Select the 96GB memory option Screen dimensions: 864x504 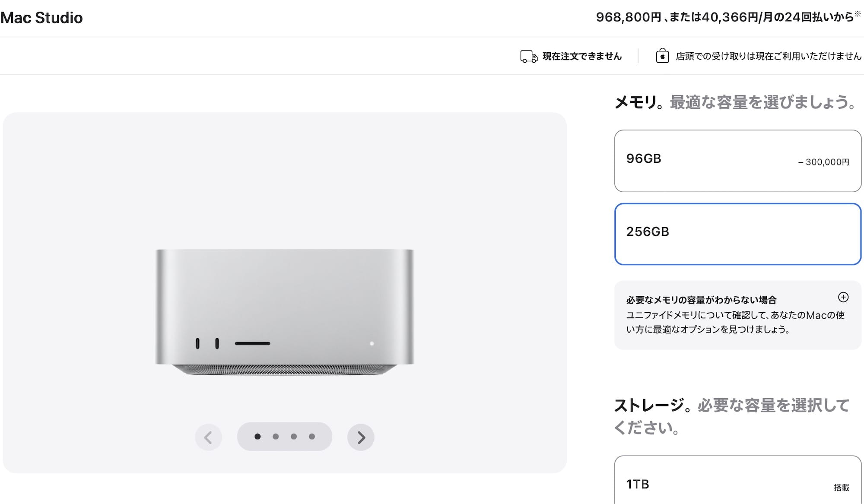pos(737,161)
